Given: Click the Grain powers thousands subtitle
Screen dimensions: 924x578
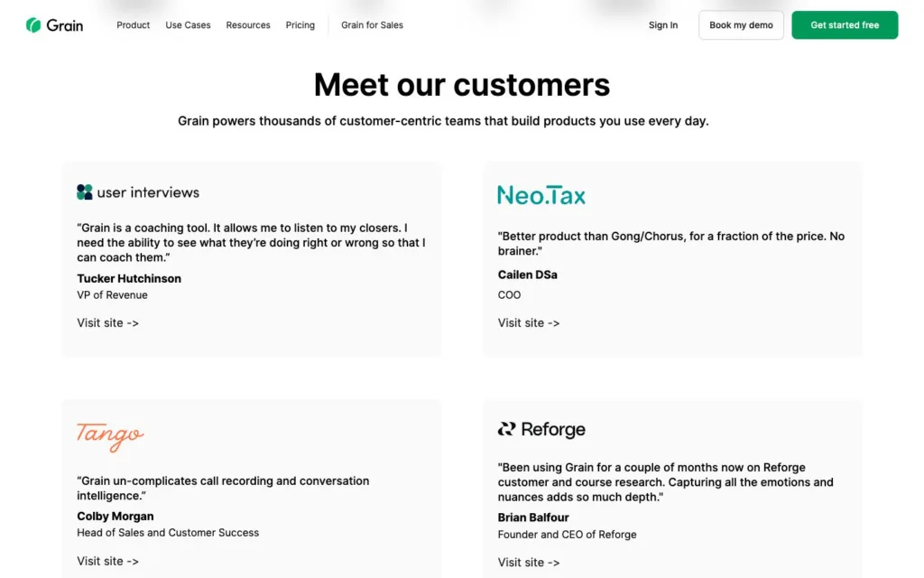Looking at the screenshot, I should 443,121.
